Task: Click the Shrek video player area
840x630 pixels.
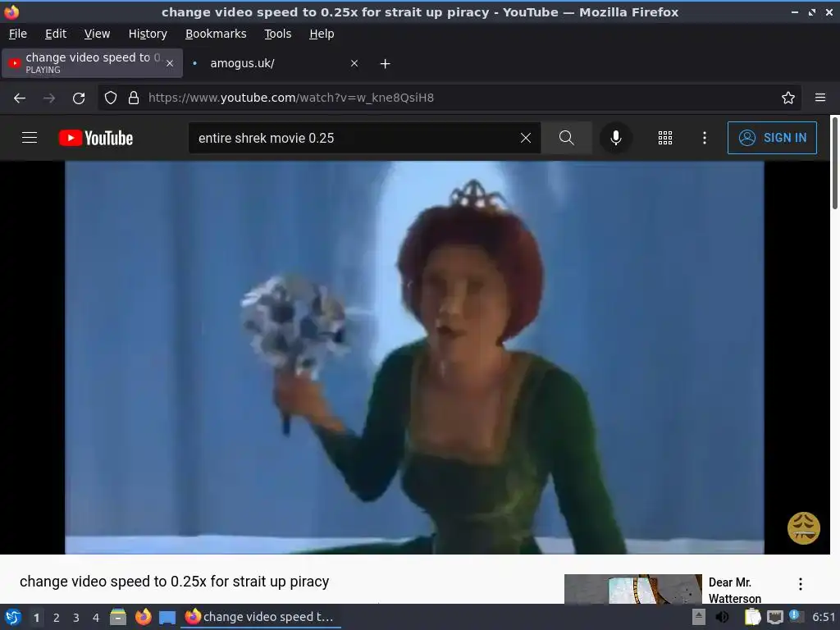Action: point(414,358)
